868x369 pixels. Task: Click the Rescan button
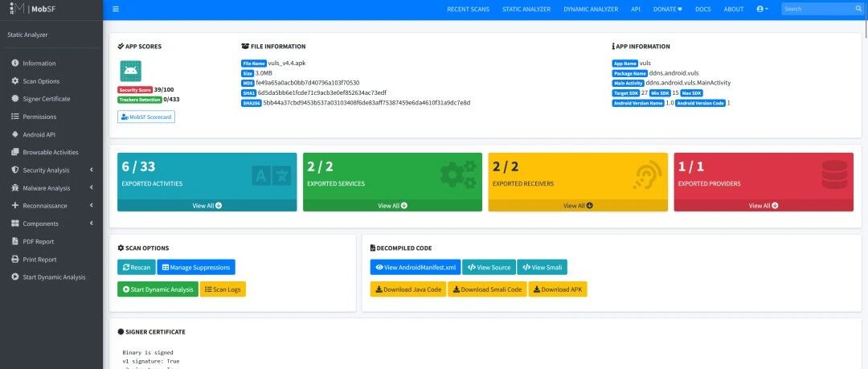[136, 268]
